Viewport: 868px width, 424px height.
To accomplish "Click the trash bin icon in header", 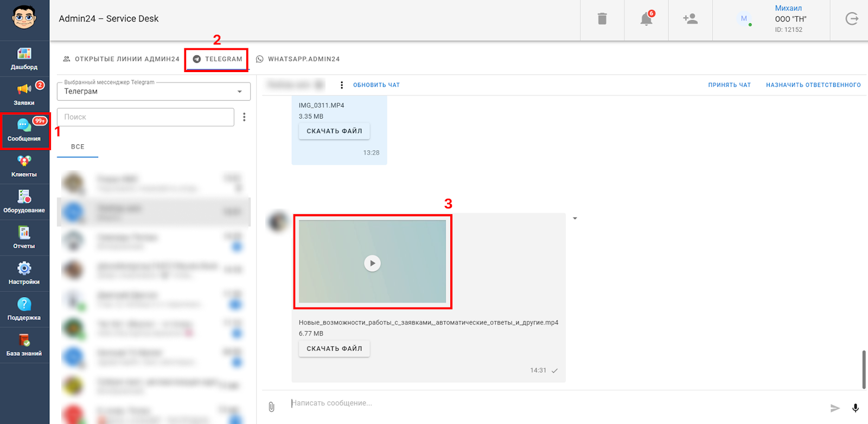I will pyautogui.click(x=602, y=19).
